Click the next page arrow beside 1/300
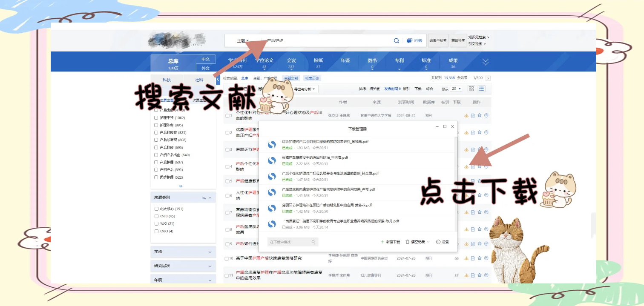Image resolution: width=644 pixels, height=306 pixels. click(488, 78)
